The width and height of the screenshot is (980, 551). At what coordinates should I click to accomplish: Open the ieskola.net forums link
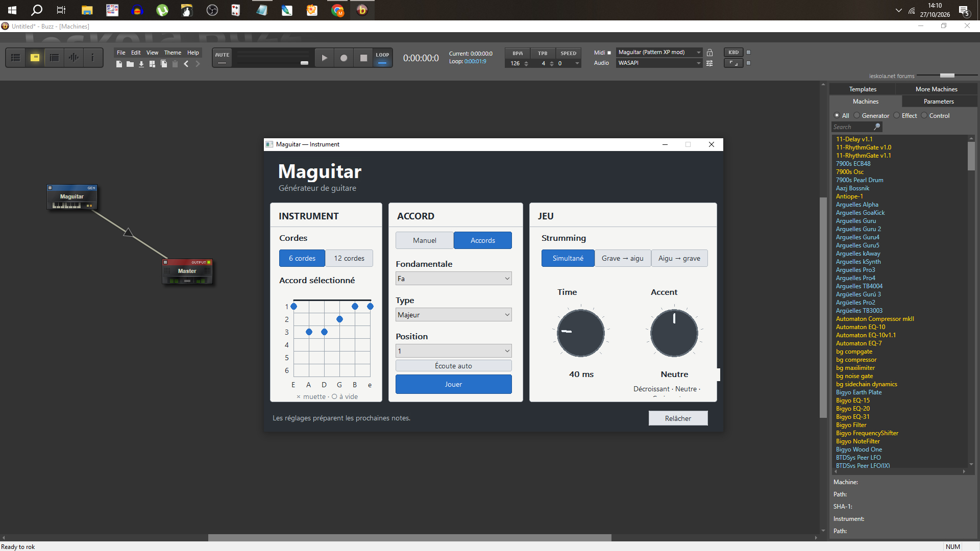(x=892, y=76)
